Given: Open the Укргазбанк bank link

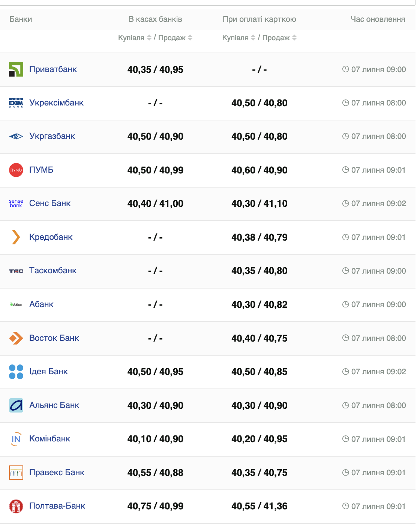Looking at the screenshot, I should [x=52, y=136].
